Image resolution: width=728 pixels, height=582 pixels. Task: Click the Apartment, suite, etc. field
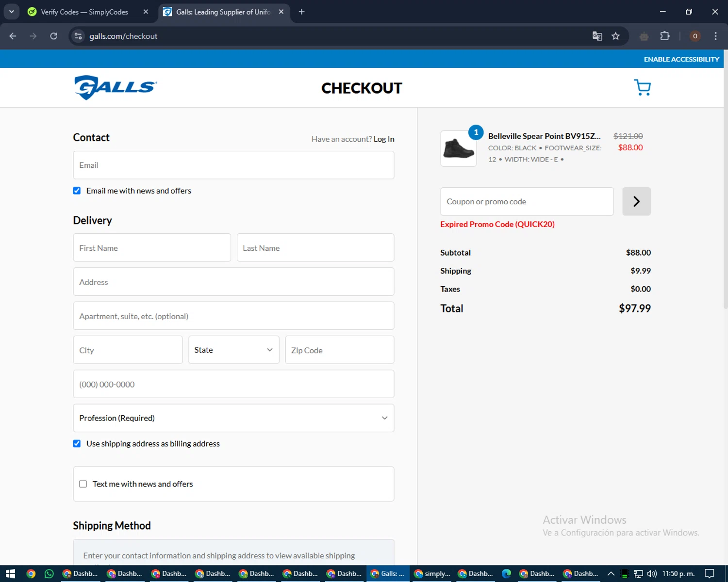tap(233, 316)
